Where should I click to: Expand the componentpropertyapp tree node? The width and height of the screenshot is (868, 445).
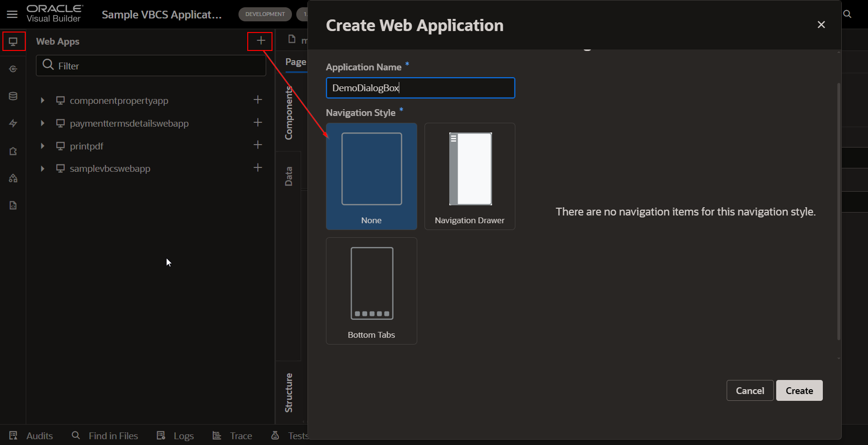43,100
